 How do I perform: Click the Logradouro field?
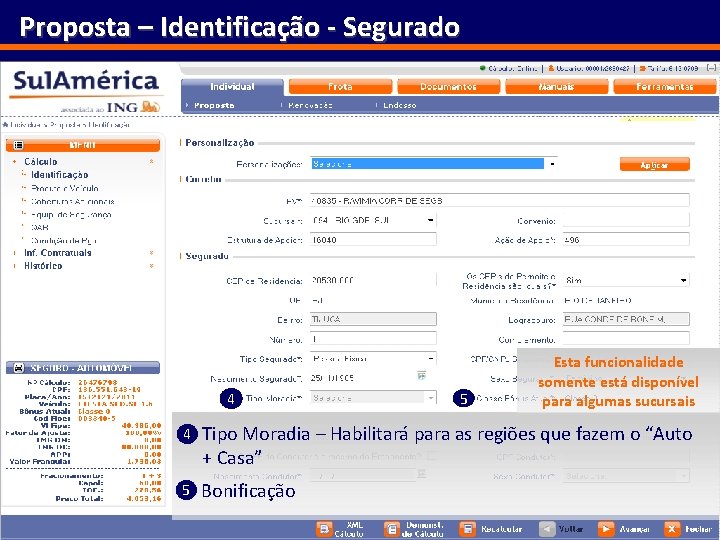click(626, 319)
